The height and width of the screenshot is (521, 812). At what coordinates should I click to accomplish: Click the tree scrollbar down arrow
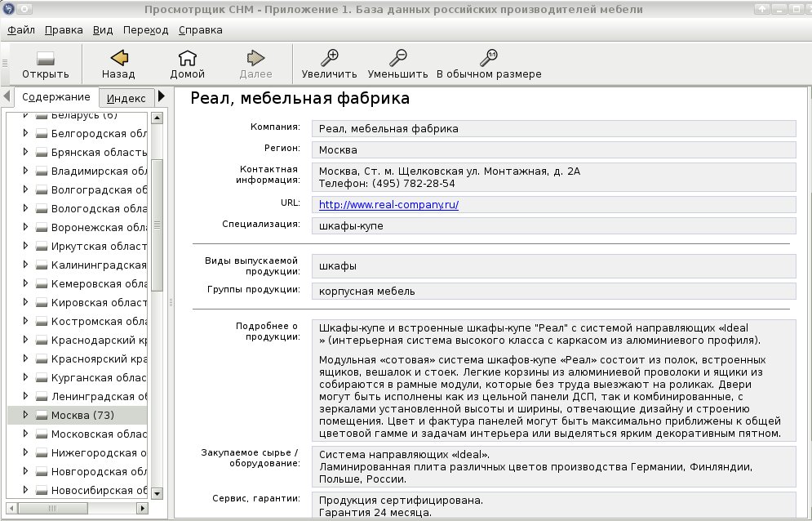157,493
